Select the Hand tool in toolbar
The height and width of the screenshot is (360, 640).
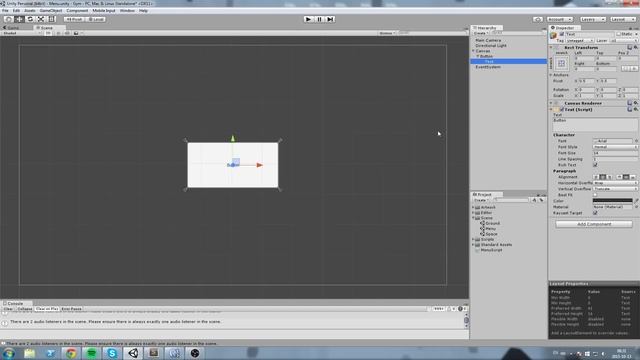pyautogui.click(x=8, y=19)
